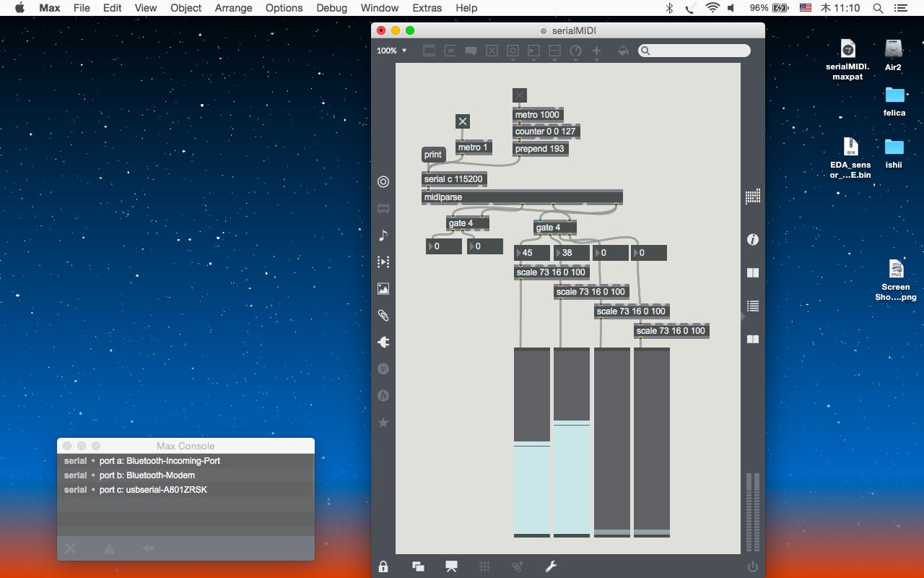
Task: Add an object box from top toolbar
Action: point(430,51)
